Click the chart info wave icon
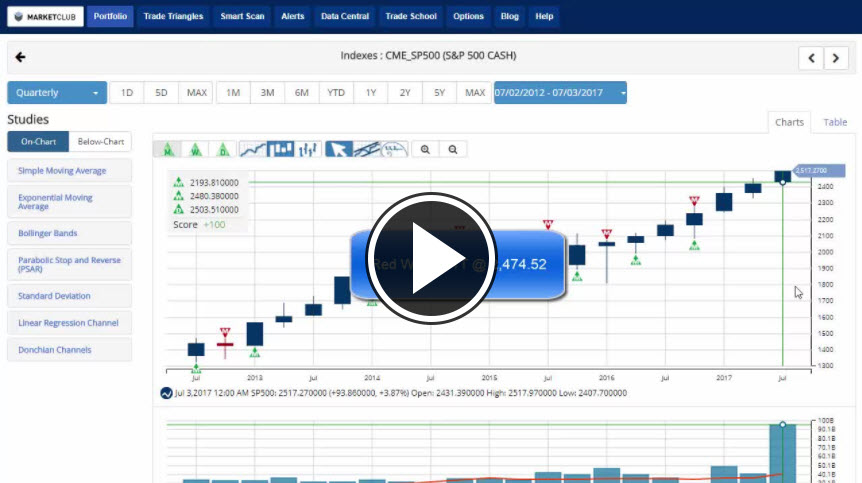Viewport: 862px width, 483px height. pos(166,393)
